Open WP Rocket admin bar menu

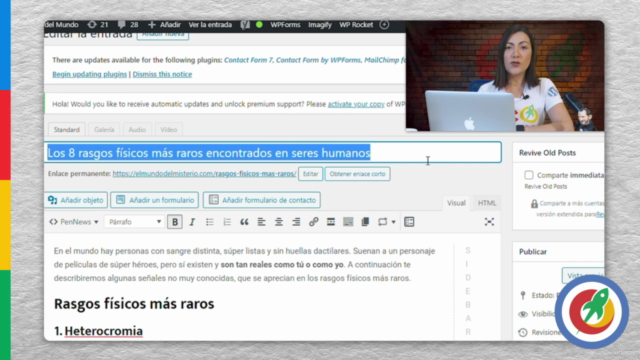(x=356, y=24)
